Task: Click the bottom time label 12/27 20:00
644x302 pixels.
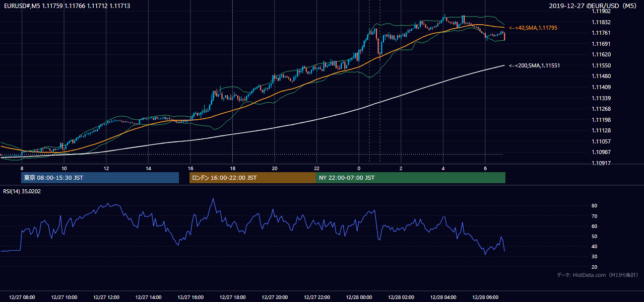Action: (275, 297)
